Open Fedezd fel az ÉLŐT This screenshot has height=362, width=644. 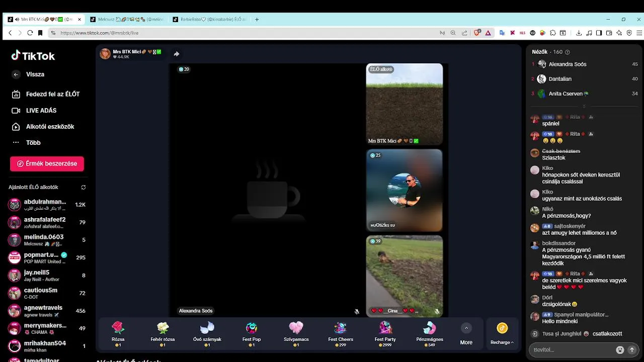46,94
